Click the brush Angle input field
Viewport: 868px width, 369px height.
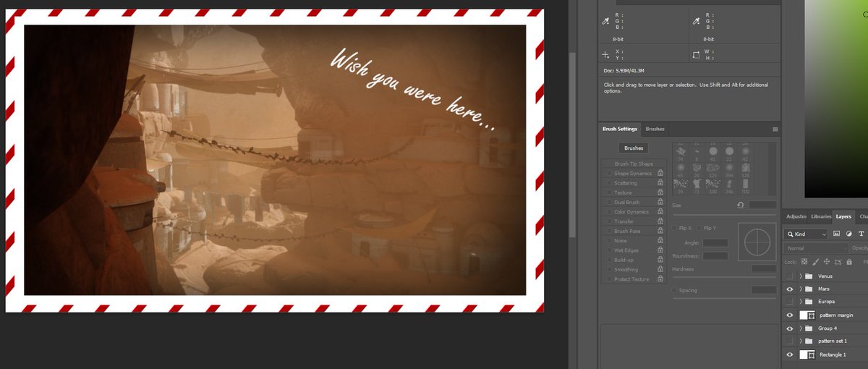click(x=715, y=242)
